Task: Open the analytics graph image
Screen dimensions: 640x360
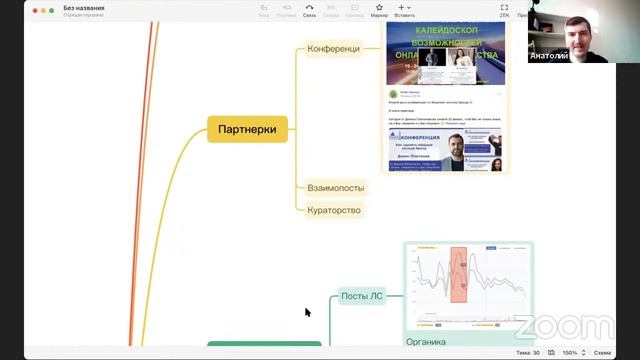Action: (x=469, y=286)
